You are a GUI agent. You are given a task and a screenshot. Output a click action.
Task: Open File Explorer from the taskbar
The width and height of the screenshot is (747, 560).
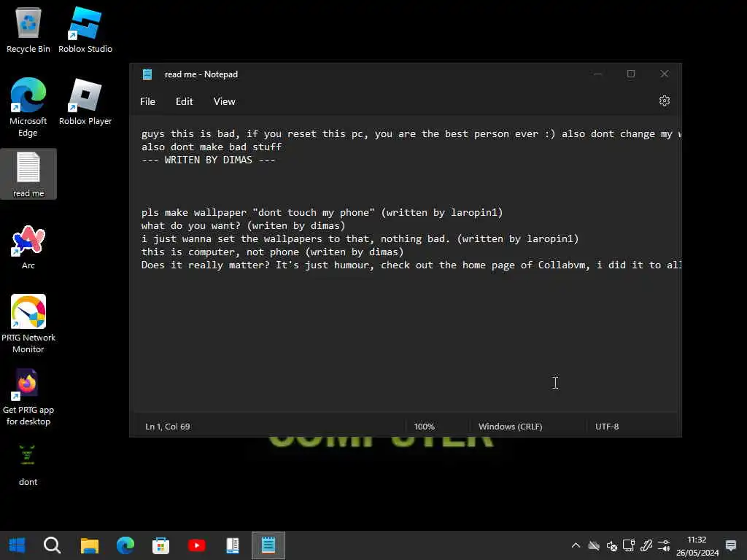[89, 545]
